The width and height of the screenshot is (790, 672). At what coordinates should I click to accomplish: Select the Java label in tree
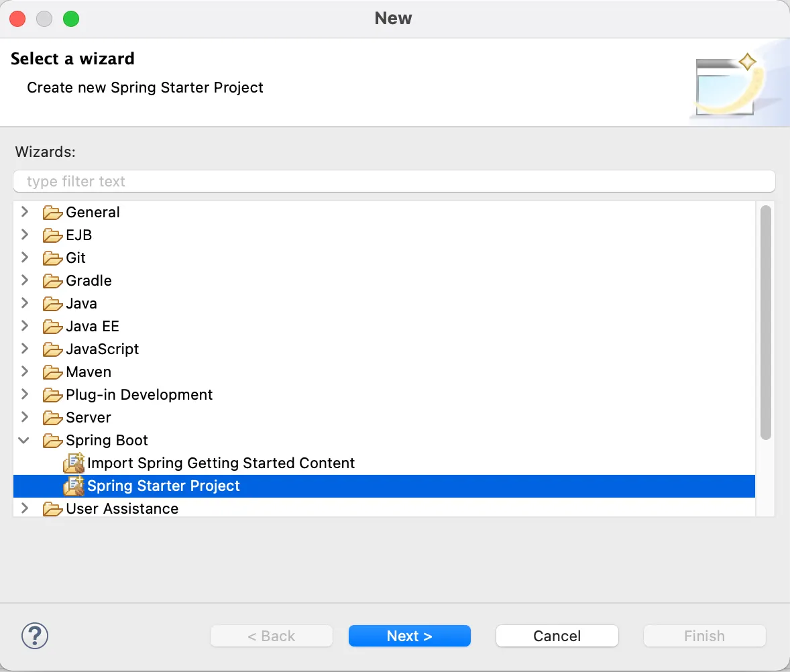tap(81, 304)
